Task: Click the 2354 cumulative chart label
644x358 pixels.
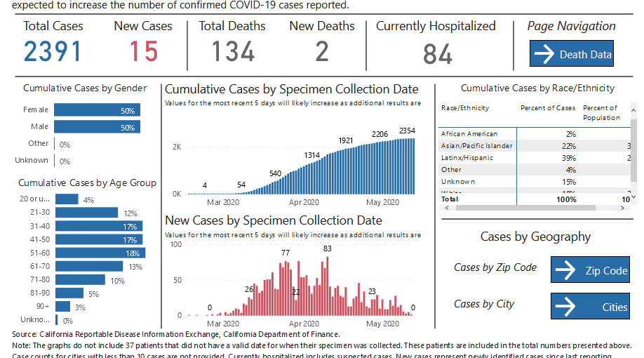Action: [407, 131]
